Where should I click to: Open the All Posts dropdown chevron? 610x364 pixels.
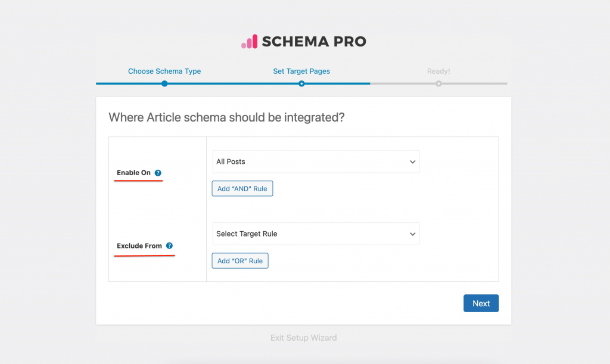click(x=412, y=161)
